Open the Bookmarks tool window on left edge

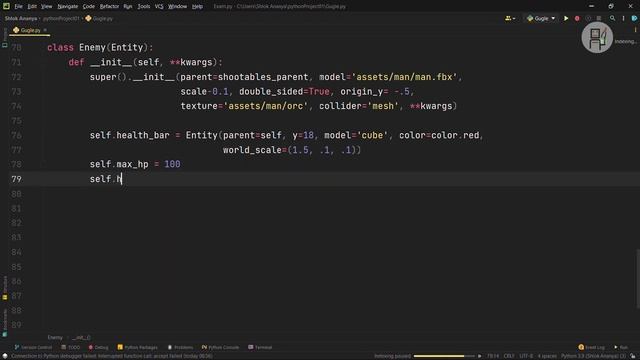pos(4,322)
